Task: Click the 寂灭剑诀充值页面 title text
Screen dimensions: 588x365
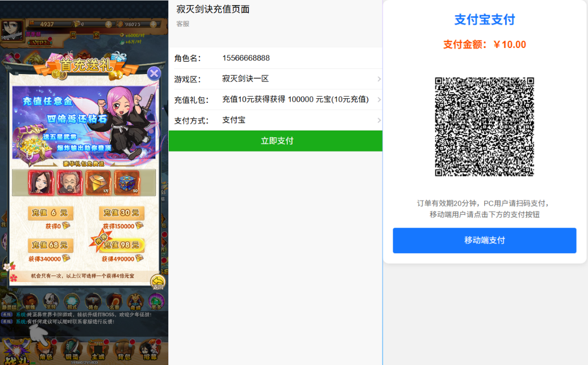Action: click(x=213, y=10)
